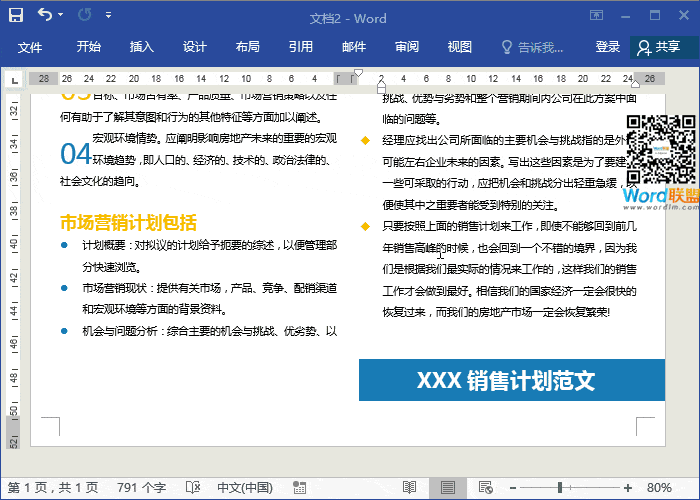Expand the Undo history dropdown arrow

(x=62, y=16)
